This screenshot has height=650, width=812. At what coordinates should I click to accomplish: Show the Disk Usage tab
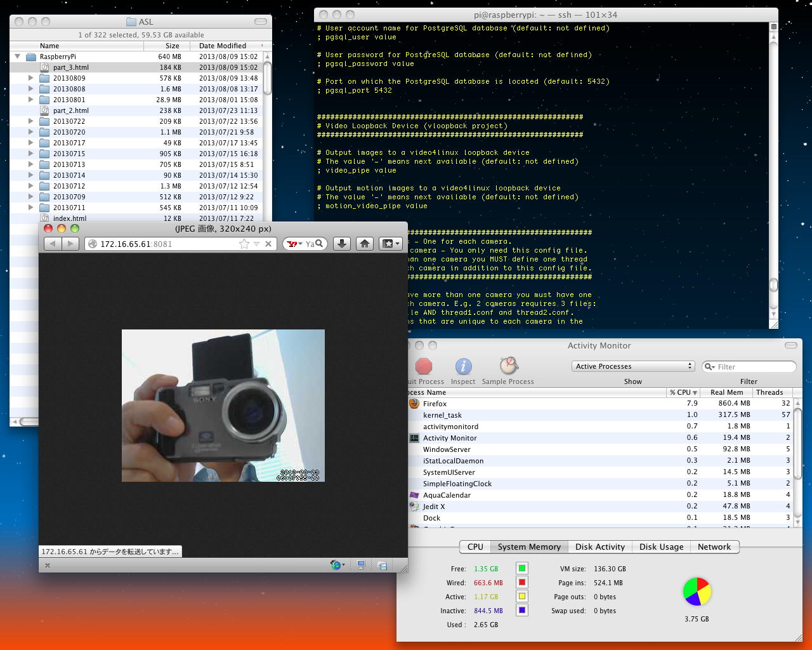click(662, 547)
